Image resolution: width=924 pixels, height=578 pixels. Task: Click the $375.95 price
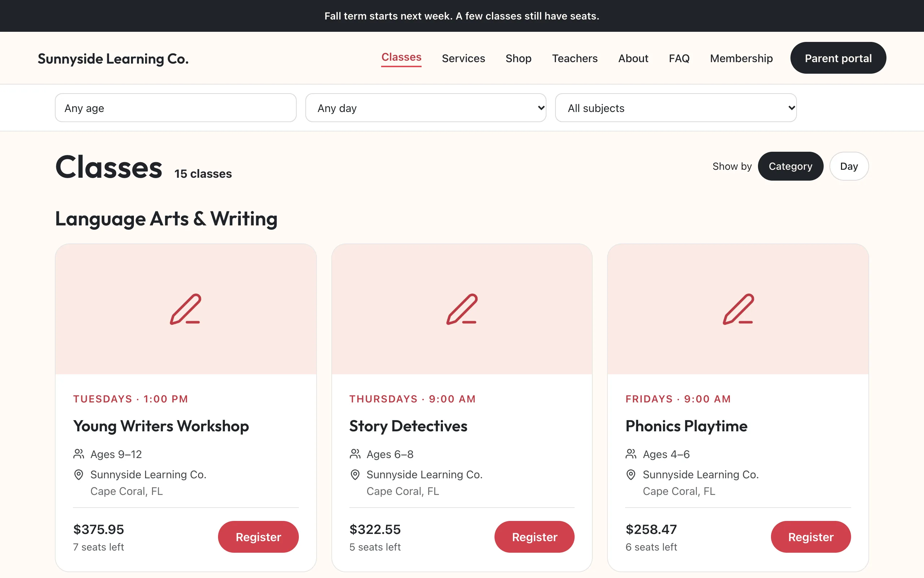tap(99, 529)
